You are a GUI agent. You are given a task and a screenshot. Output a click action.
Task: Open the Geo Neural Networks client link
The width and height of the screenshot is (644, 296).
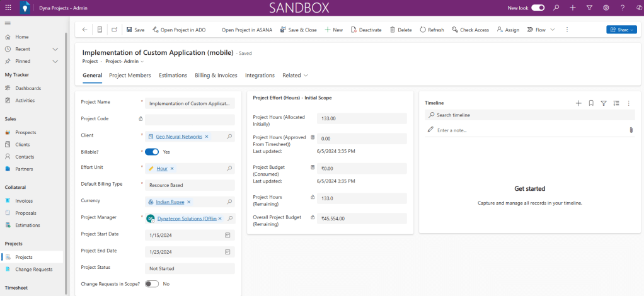[x=179, y=136]
